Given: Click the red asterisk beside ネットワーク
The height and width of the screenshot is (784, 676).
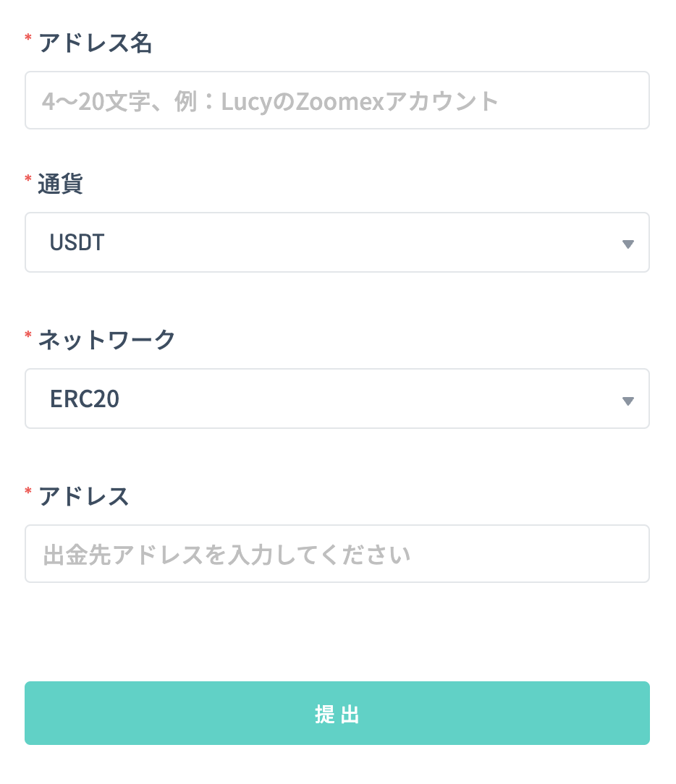Looking at the screenshot, I should (28, 335).
